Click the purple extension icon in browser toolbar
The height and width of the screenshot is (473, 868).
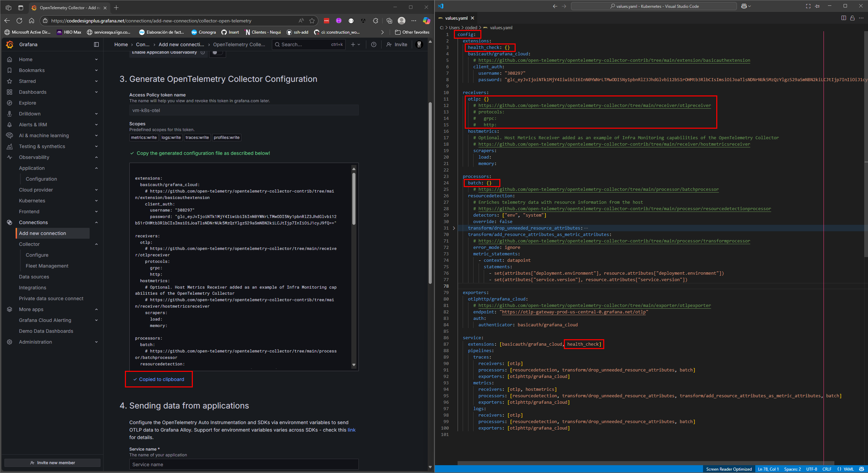click(x=339, y=21)
